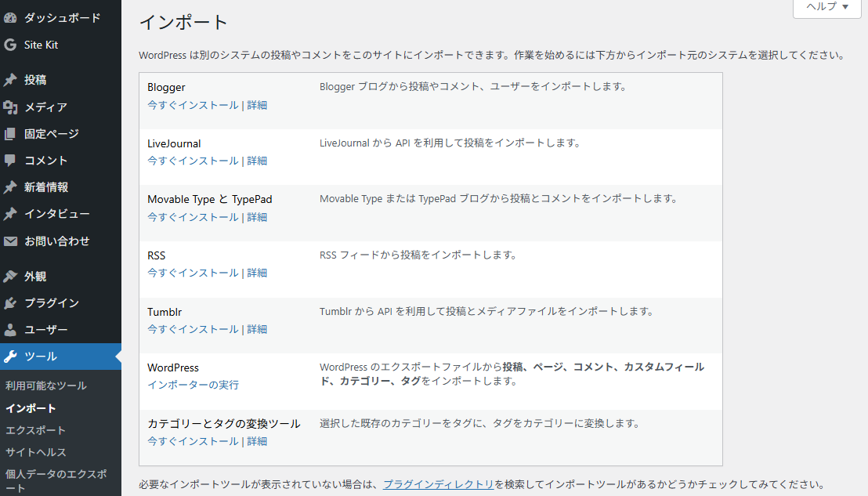Click the user icon for ユーザー

click(10, 330)
